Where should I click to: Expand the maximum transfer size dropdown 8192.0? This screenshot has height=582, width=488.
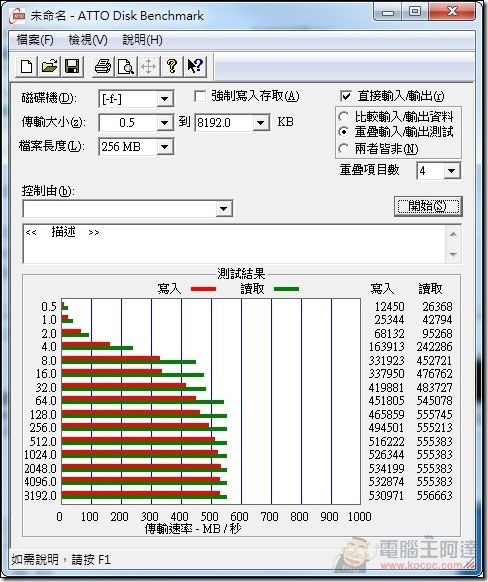point(261,123)
